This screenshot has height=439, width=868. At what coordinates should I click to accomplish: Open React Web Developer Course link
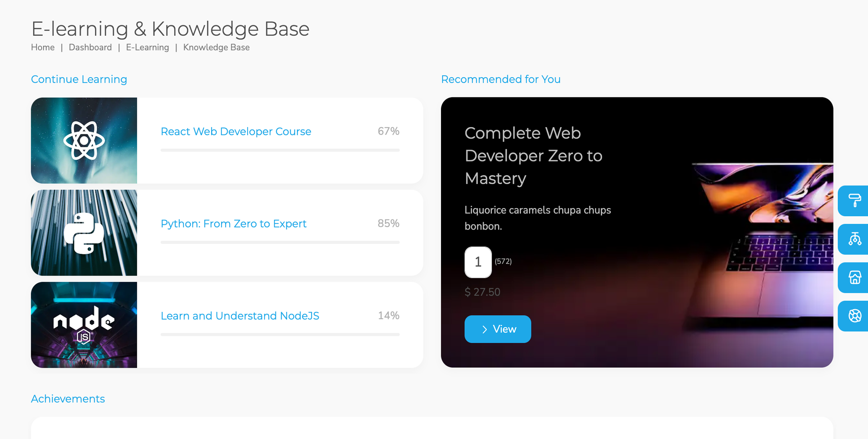pyautogui.click(x=236, y=132)
